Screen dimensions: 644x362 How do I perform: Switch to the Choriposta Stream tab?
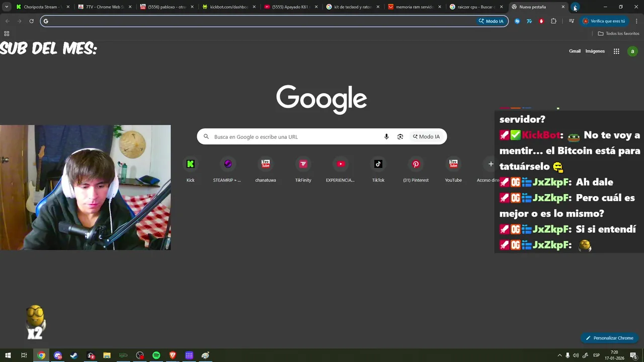tap(42, 7)
